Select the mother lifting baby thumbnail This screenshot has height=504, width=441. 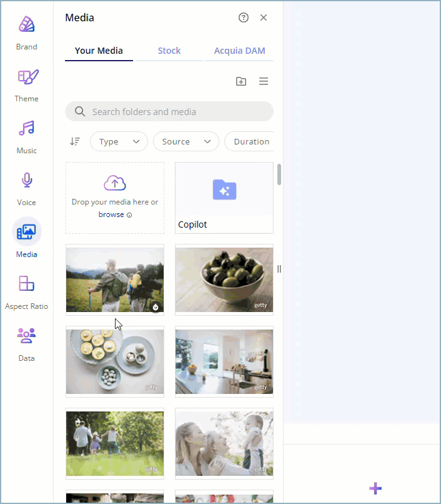(224, 443)
